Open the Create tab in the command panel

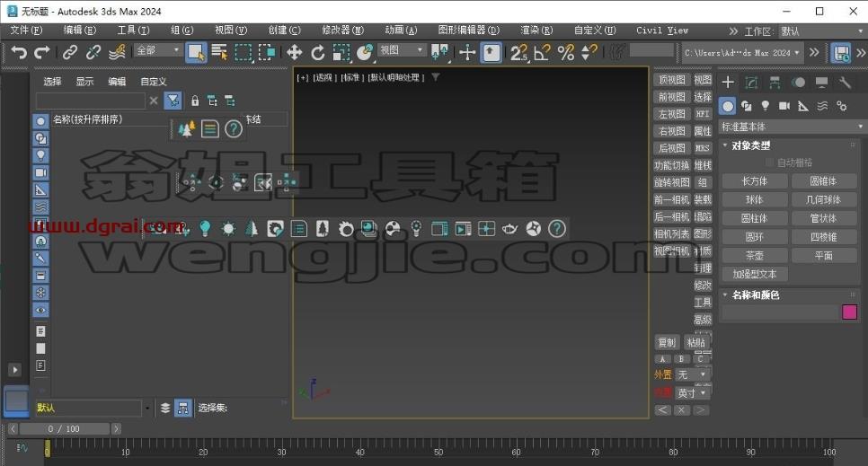point(728,83)
